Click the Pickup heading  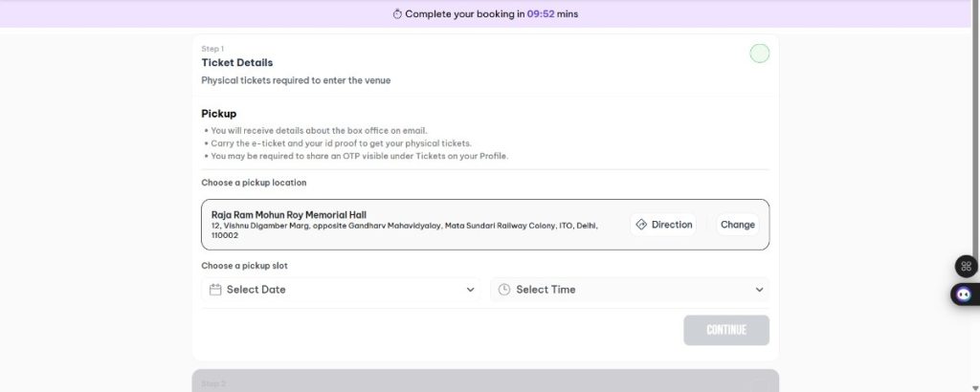click(x=218, y=114)
